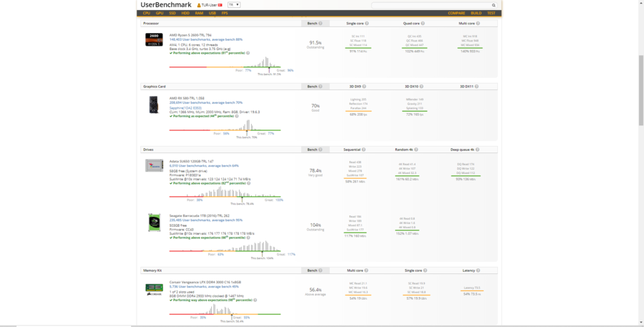Click the Seagate Barracuda drive thumbnail
The height and width of the screenshot is (327, 644).
(154, 223)
